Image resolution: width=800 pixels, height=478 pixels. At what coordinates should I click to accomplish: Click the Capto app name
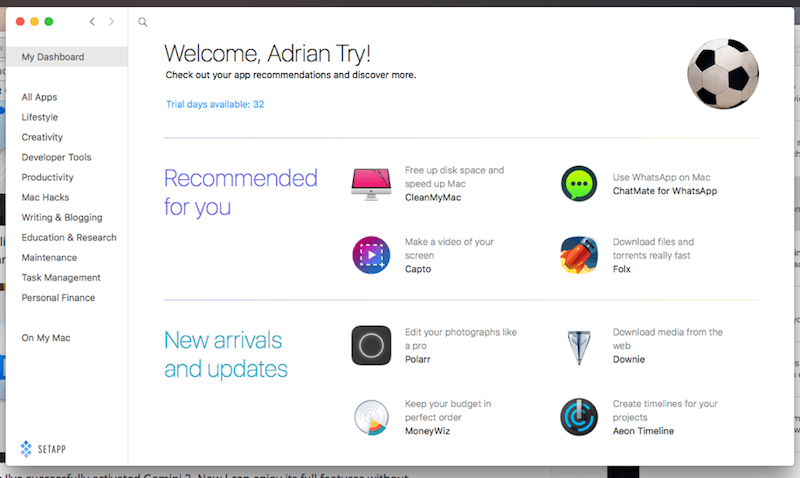(418, 269)
